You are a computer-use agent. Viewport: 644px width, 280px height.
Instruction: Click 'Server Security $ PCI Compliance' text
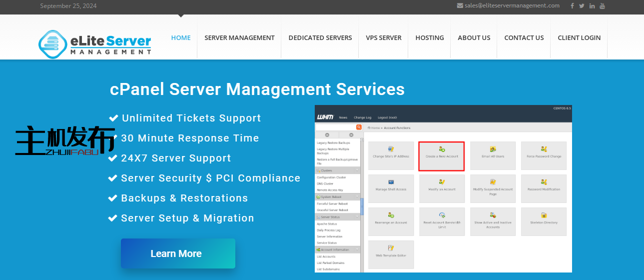(x=211, y=178)
